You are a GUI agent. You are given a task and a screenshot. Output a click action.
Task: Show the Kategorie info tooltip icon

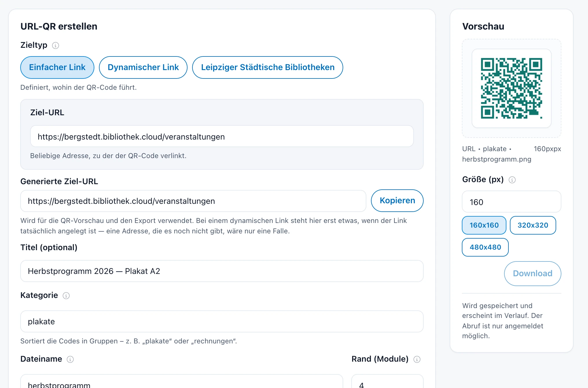point(66,296)
